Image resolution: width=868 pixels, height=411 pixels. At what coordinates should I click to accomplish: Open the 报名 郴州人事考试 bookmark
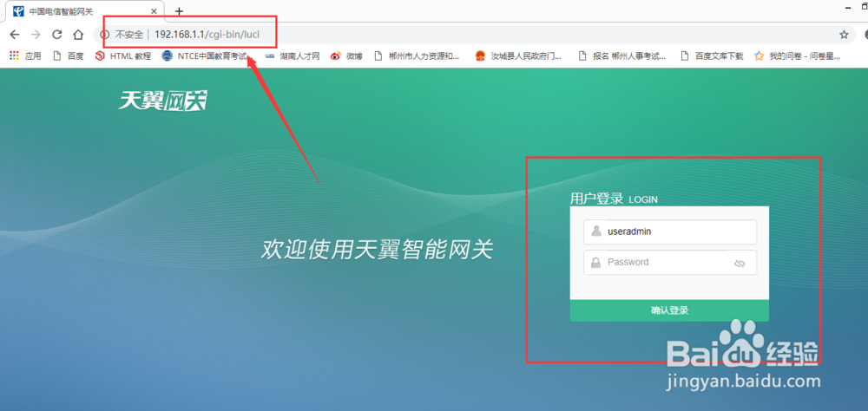621,55
